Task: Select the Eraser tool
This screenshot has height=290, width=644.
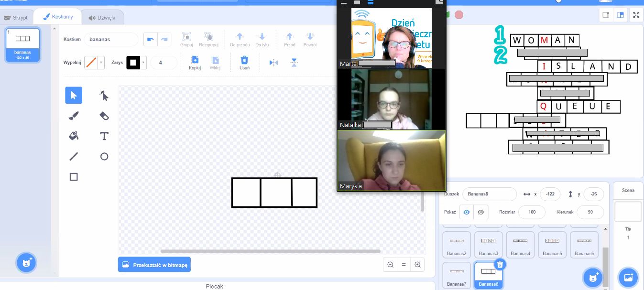Action: click(x=104, y=116)
